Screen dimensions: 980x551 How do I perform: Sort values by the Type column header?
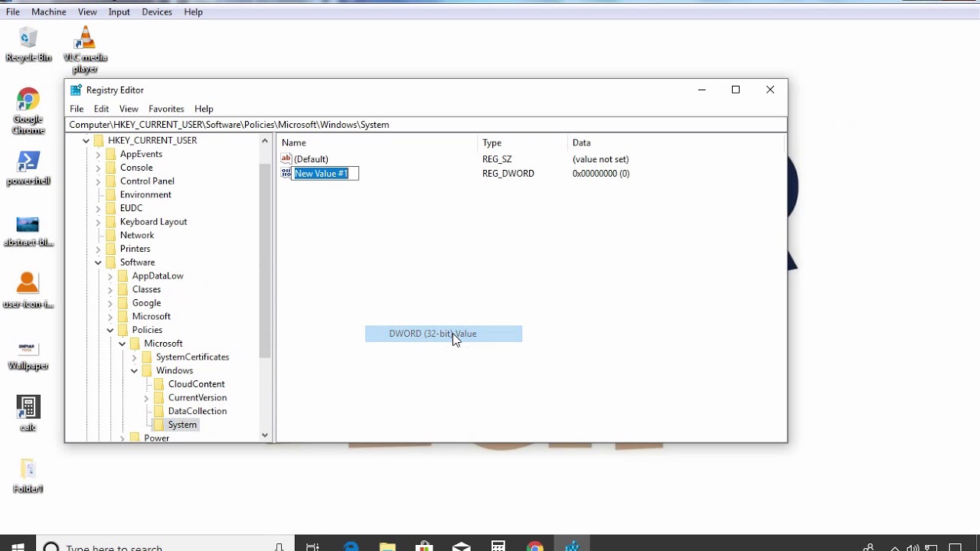[524, 143]
